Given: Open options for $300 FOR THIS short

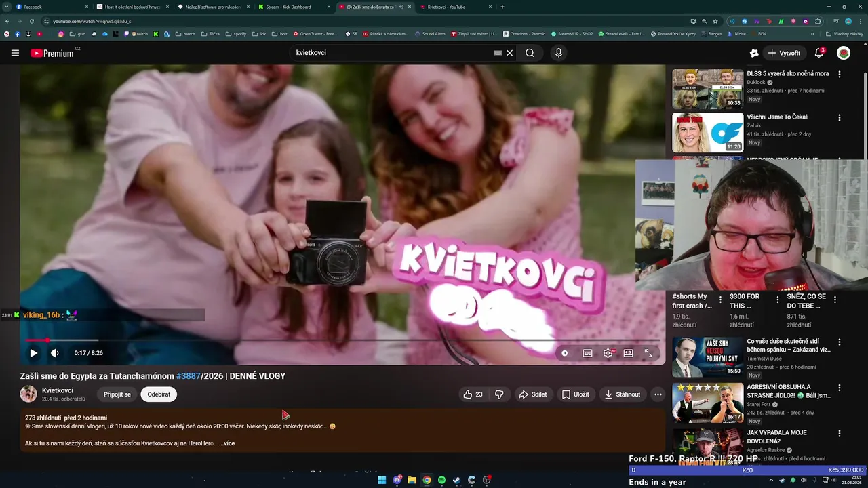Looking at the screenshot, I should tap(777, 300).
